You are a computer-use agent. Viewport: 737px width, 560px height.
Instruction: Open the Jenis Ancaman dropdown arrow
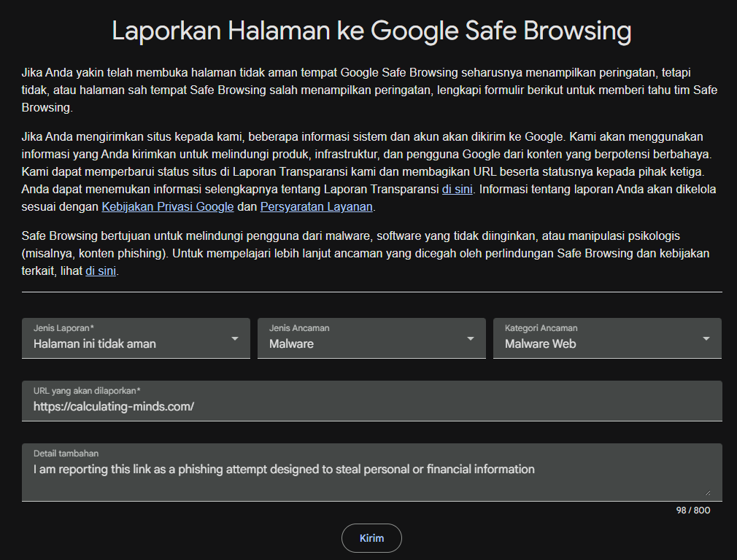(471, 339)
